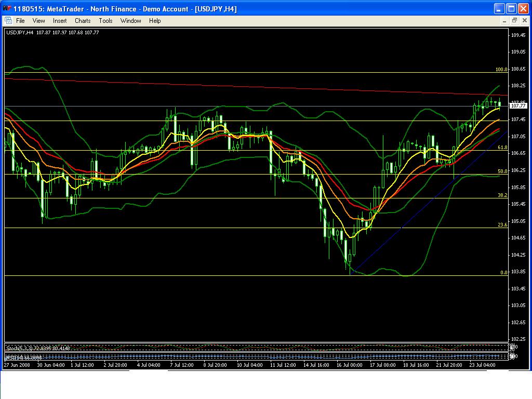532x399 pixels.
Task: Click the chart document icon beside File
Action: click(8, 21)
